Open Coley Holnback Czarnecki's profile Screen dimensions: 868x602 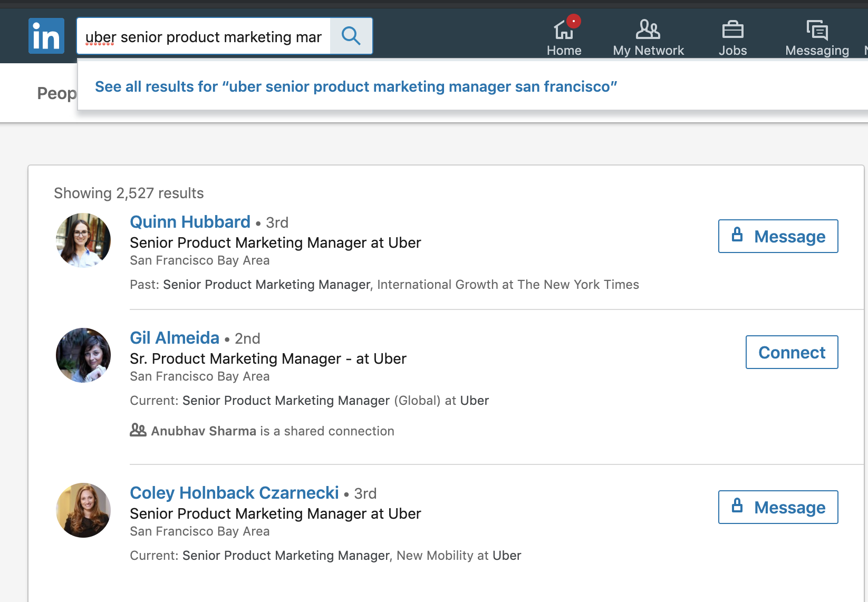coord(234,492)
